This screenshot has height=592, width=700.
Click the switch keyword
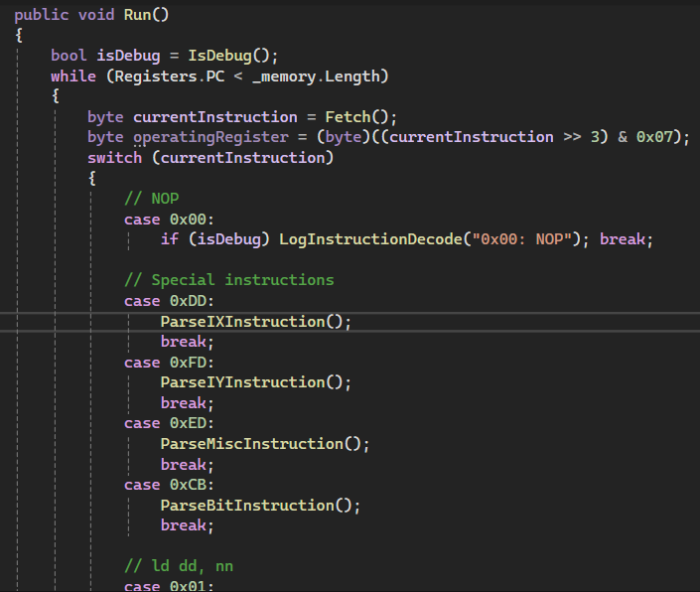pos(115,158)
